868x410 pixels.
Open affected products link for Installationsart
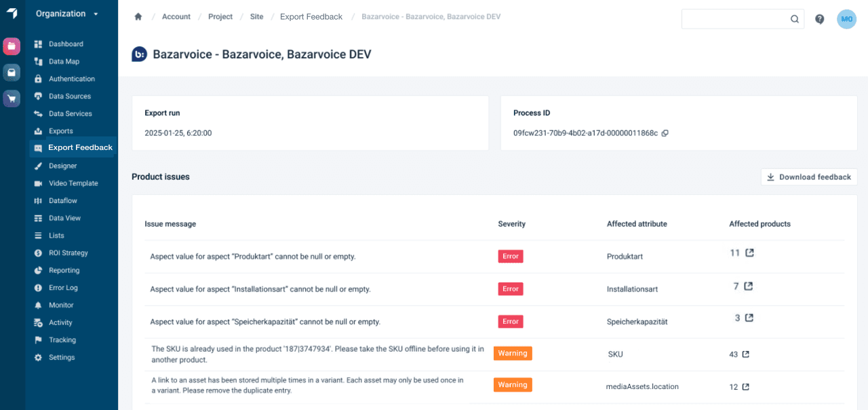pos(749,286)
